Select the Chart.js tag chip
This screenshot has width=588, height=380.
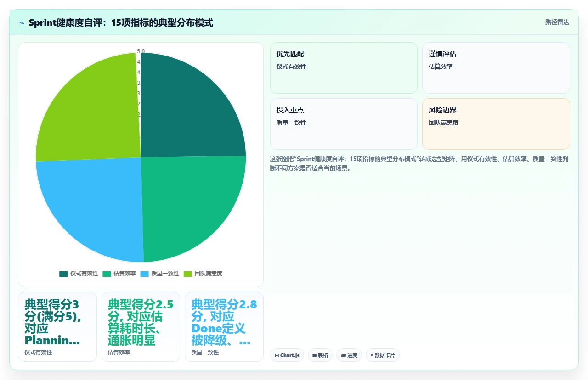tap(287, 355)
